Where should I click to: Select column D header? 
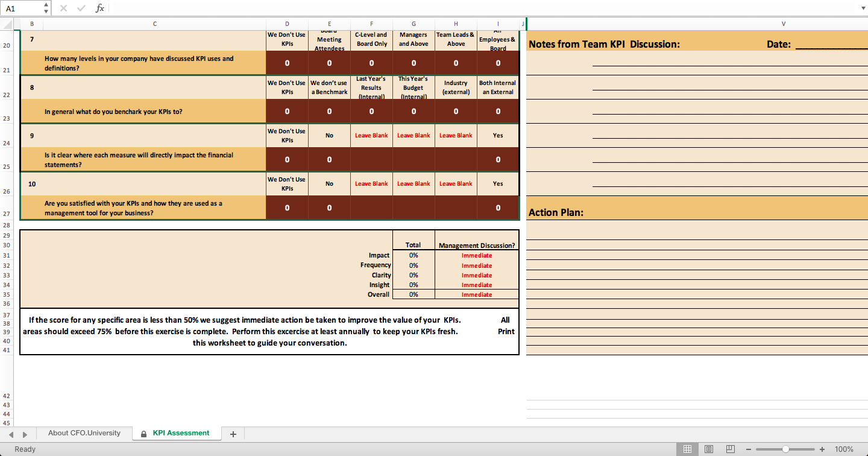(287, 24)
